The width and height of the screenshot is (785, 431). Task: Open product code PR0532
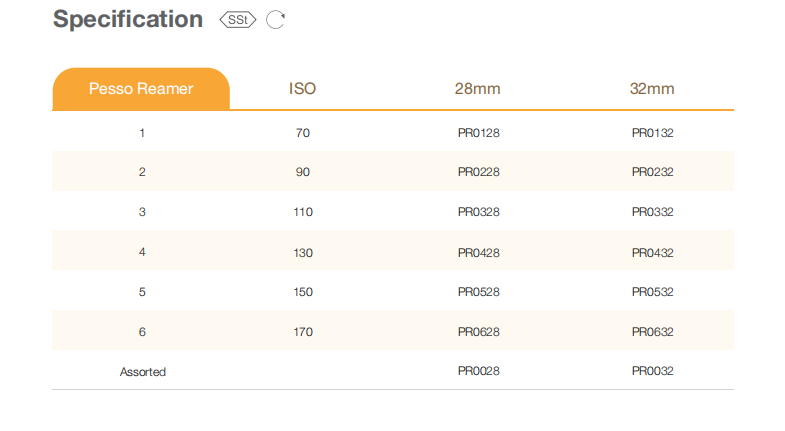coord(652,292)
